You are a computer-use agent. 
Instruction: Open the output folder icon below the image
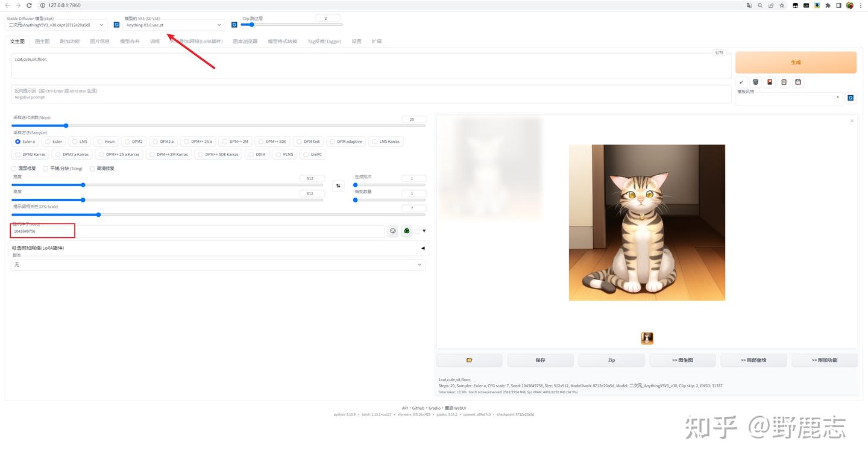pos(469,360)
